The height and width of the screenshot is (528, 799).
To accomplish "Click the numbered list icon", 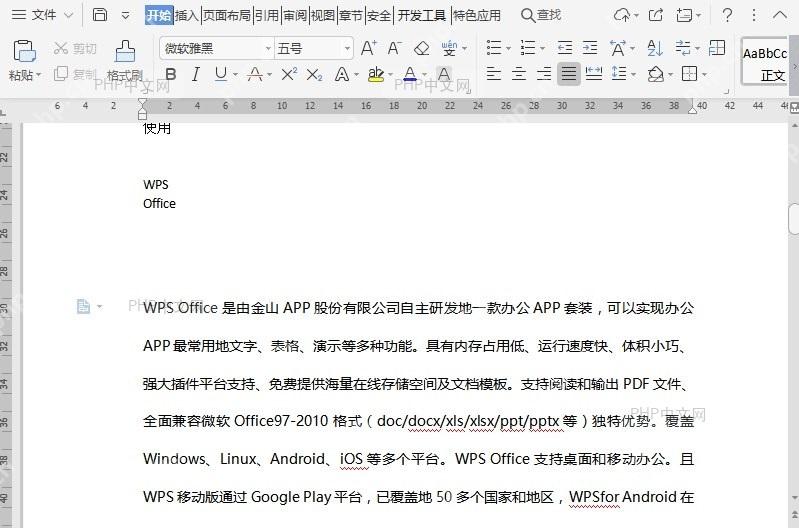I will tap(528, 48).
